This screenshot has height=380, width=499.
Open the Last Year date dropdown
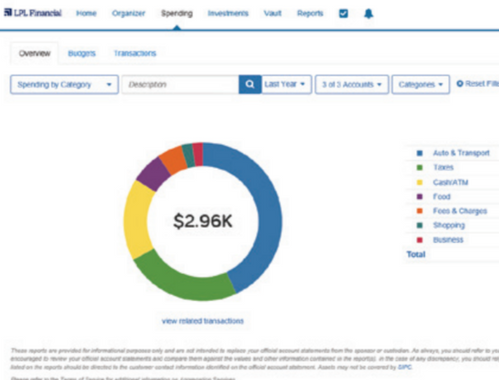286,84
